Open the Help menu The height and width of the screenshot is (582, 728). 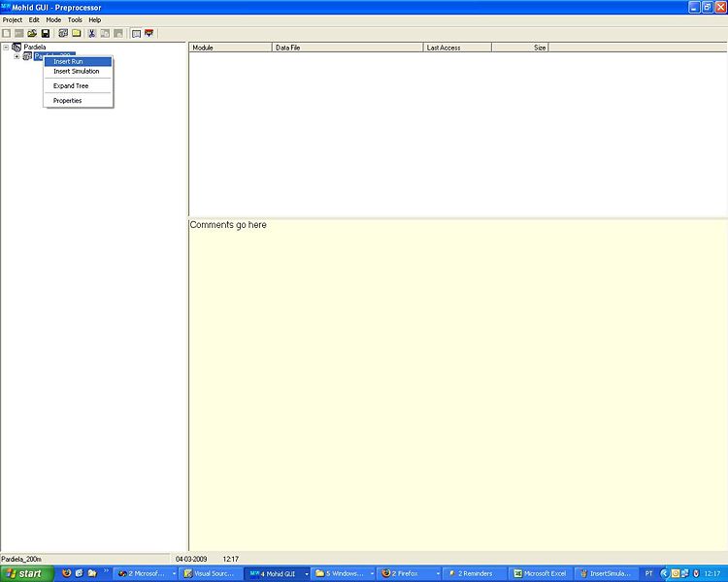[x=95, y=20]
